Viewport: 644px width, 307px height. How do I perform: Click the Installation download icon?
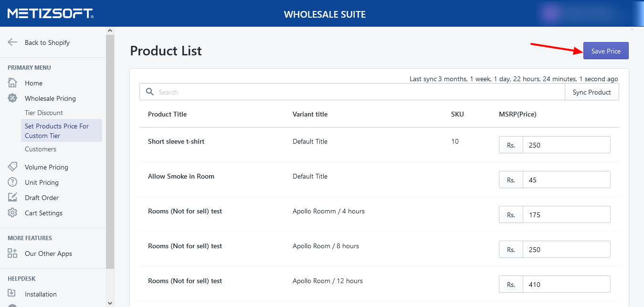pos(12,294)
